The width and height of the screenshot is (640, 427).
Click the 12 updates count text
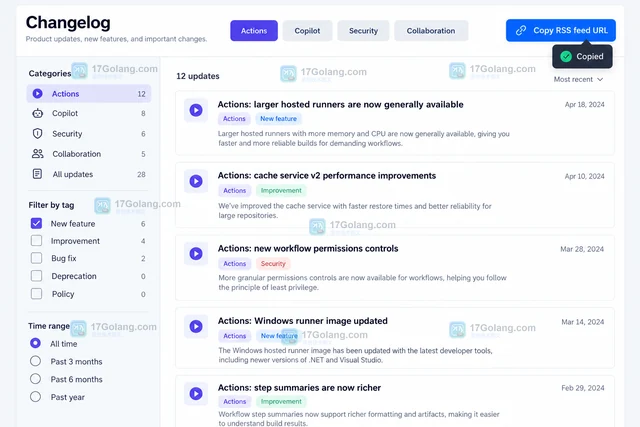tap(198, 76)
